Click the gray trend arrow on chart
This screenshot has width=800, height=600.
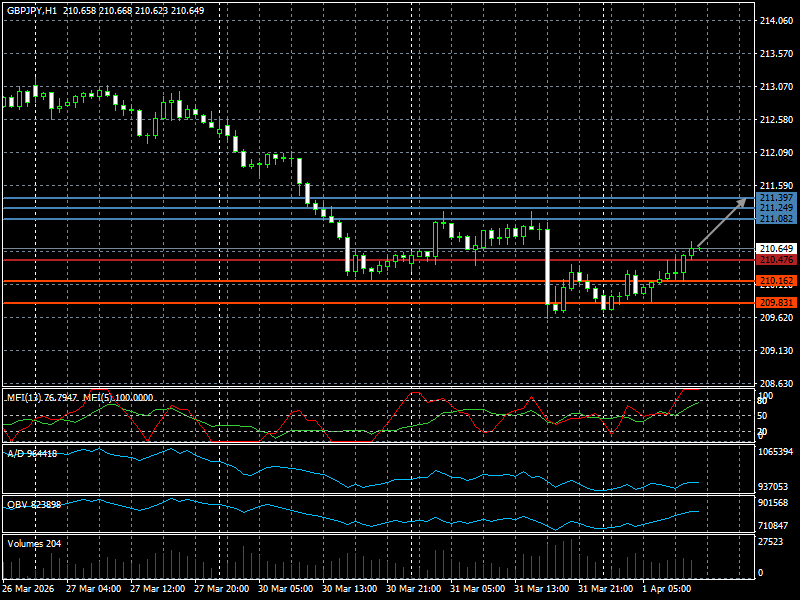pyautogui.click(x=721, y=223)
